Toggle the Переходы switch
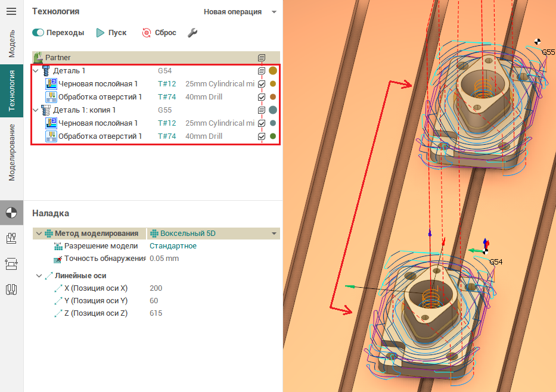Image resolution: width=556 pixels, height=392 pixels. click(x=38, y=33)
